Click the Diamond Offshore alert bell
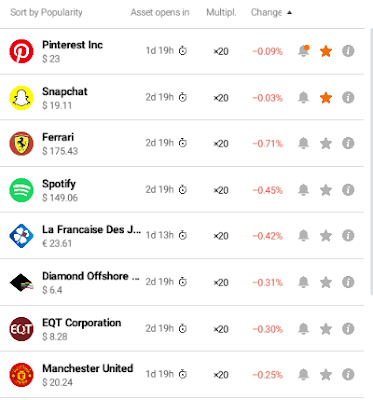The image size is (373, 400). pyautogui.click(x=303, y=282)
